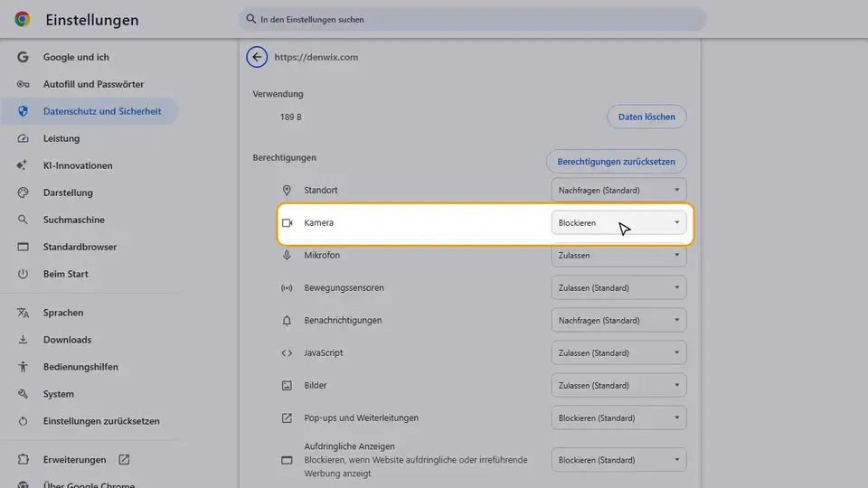Open the Bewegungssensoren permission dropdown

coord(618,287)
